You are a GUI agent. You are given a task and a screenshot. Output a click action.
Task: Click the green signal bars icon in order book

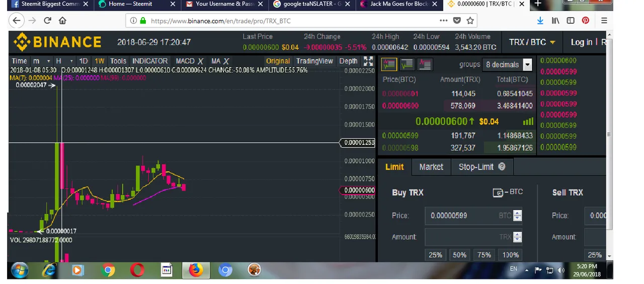coord(528,121)
